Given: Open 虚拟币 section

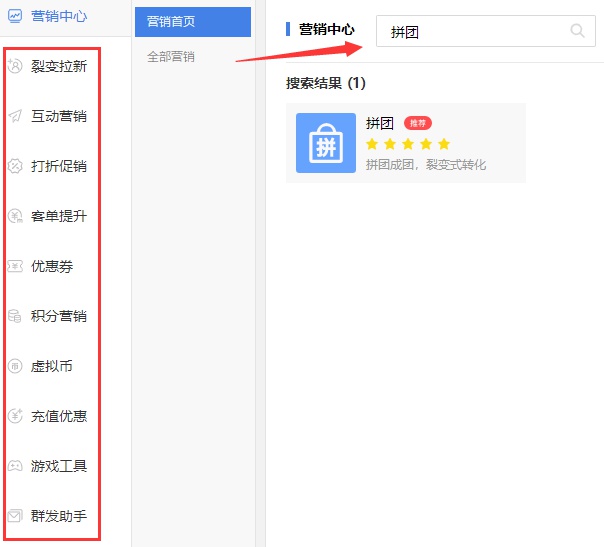Looking at the screenshot, I should coord(52,366).
